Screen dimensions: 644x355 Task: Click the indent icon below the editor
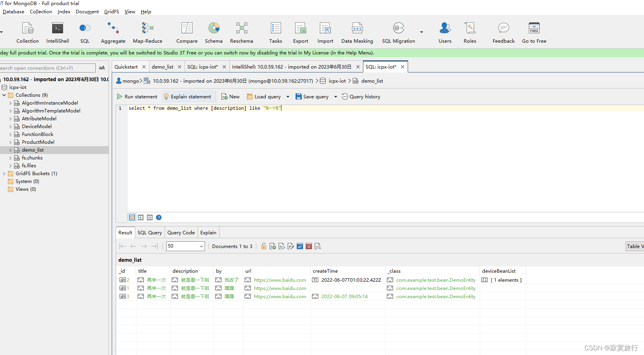(141, 217)
